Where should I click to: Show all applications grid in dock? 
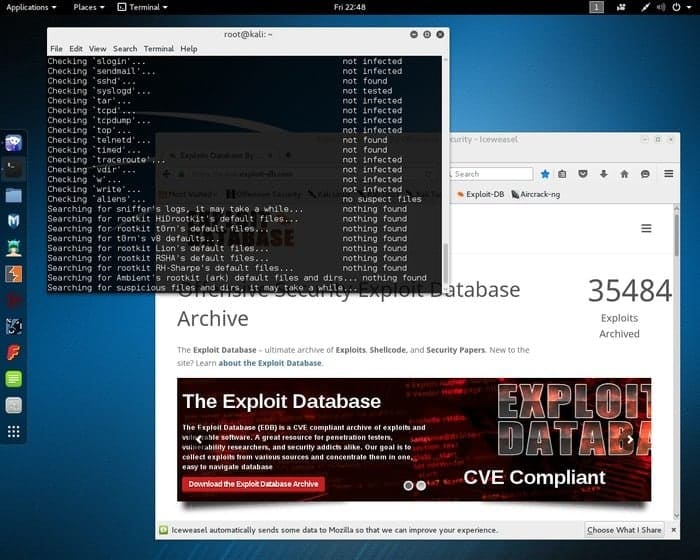pos(13,431)
